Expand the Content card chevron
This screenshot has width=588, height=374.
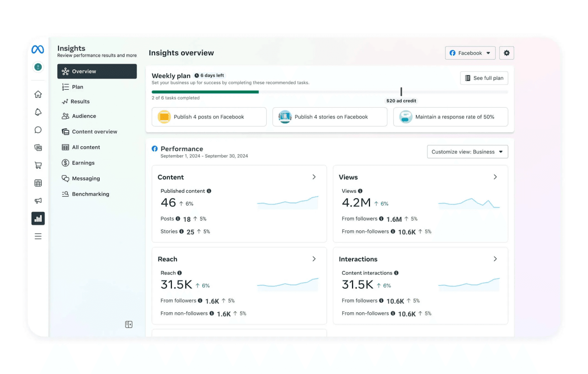pyautogui.click(x=314, y=177)
